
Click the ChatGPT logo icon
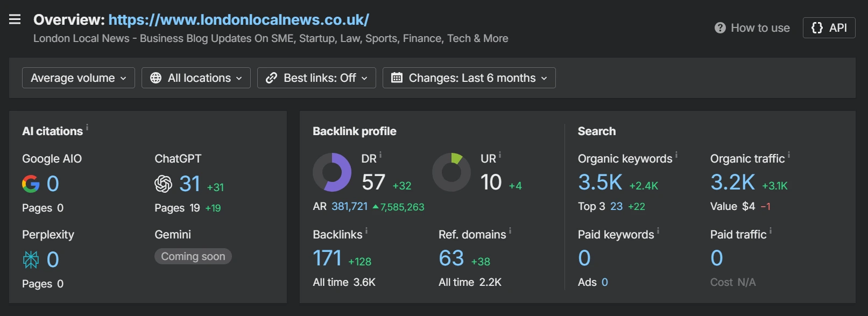point(163,184)
